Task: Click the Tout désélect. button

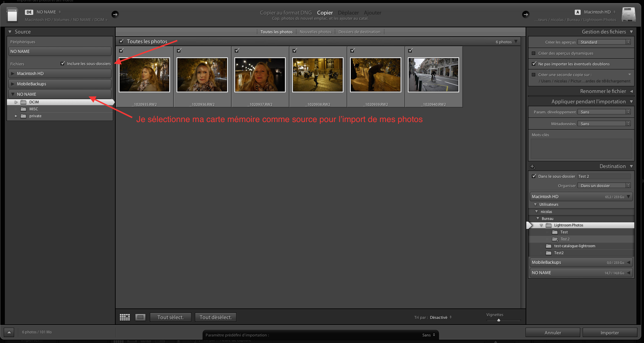Action: click(215, 317)
